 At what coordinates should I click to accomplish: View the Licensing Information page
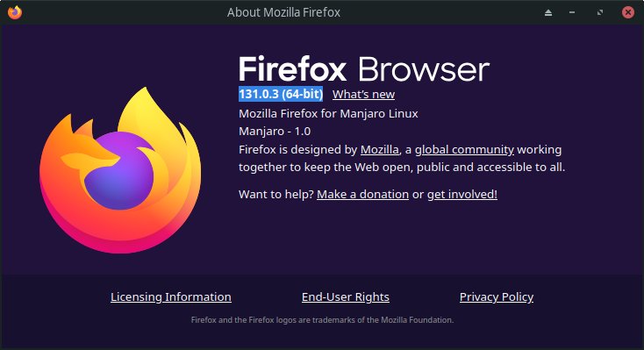(171, 297)
